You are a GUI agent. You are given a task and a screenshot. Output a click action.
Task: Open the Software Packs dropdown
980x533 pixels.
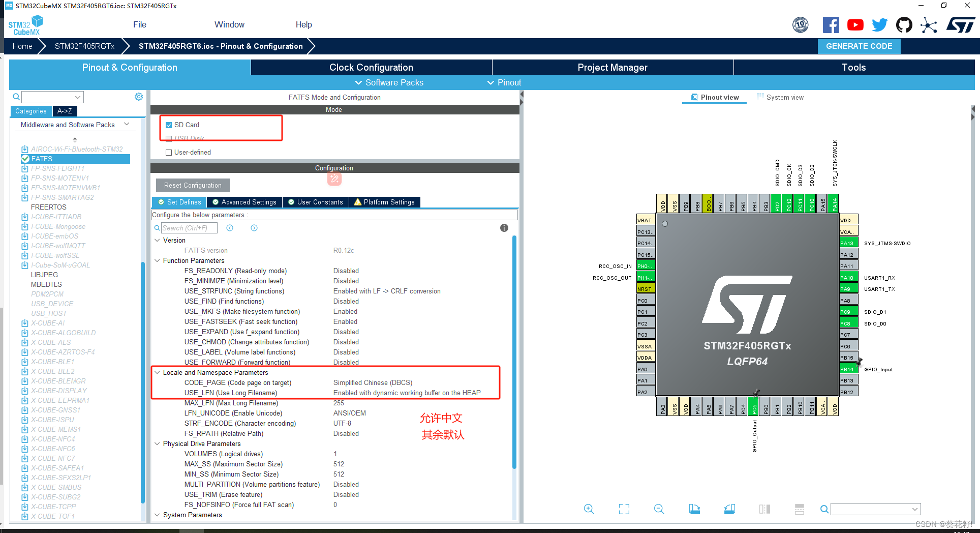[x=389, y=82]
